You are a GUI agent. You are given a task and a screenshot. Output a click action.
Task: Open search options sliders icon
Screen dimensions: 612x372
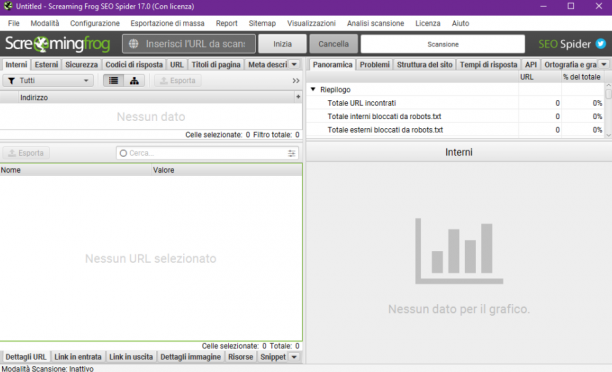click(x=292, y=153)
